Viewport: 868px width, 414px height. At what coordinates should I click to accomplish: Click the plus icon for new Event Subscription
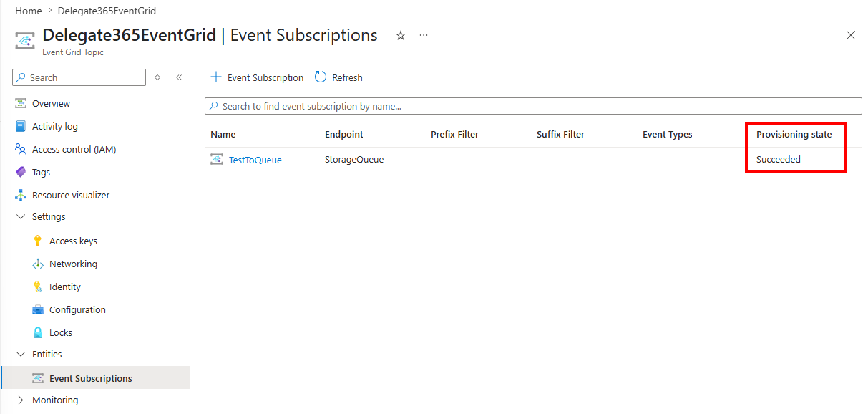(215, 77)
